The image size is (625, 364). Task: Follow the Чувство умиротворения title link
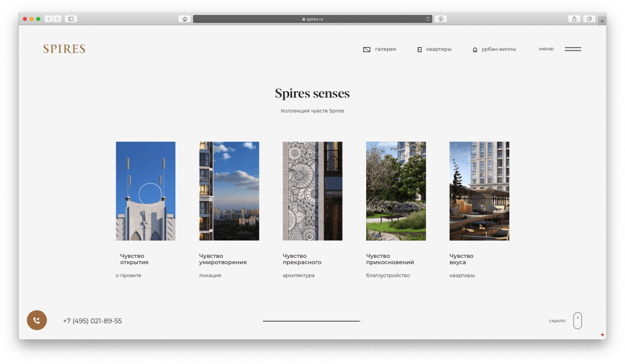(x=223, y=259)
